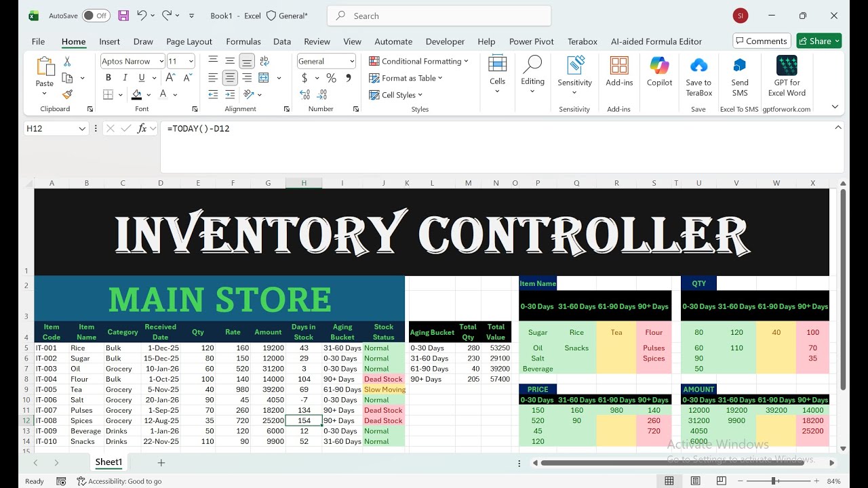
Task: Toggle bottom align
Action: tap(247, 61)
